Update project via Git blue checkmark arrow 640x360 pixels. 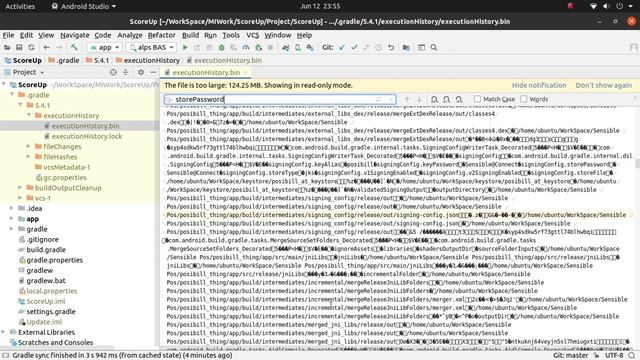[342, 47]
